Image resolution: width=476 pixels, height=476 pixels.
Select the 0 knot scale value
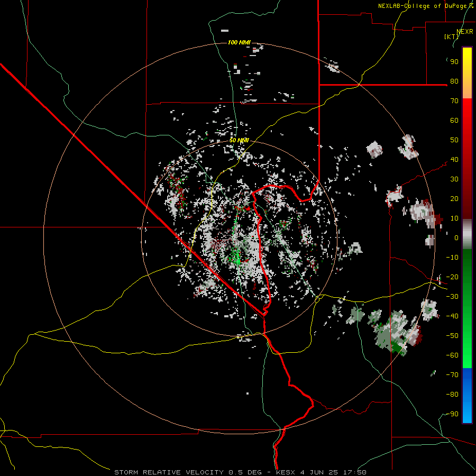point(456,237)
